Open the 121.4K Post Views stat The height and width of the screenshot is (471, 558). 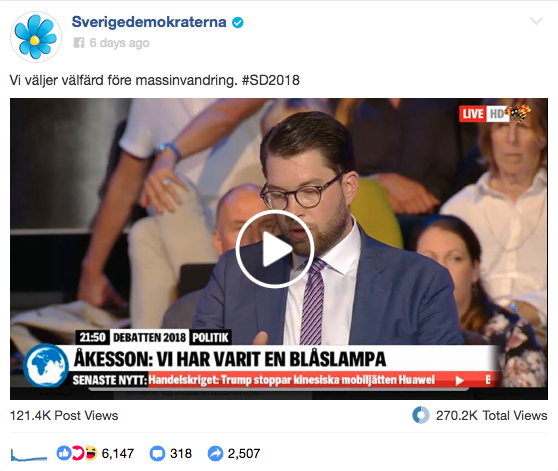64,415
